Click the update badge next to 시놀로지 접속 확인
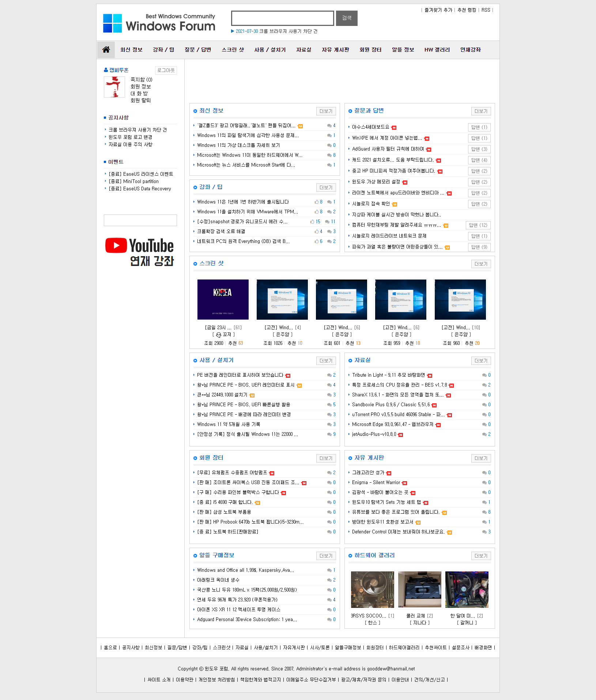Viewport: 596px width, 700px height. tap(395, 204)
